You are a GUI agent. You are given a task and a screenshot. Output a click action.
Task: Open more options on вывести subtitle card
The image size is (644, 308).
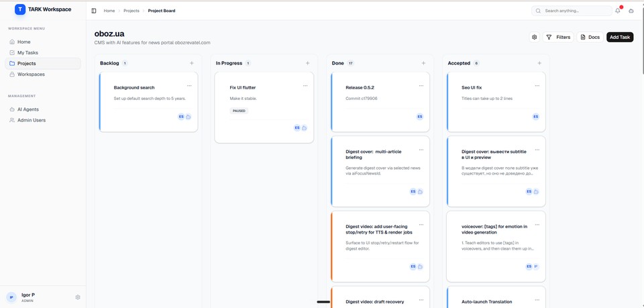pyautogui.click(x=537, y=150)
